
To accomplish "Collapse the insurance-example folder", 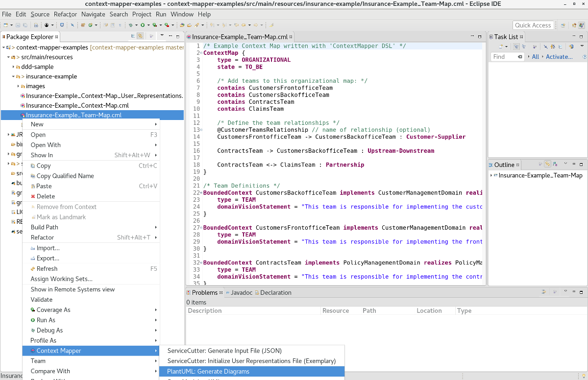I will (13, 77).
